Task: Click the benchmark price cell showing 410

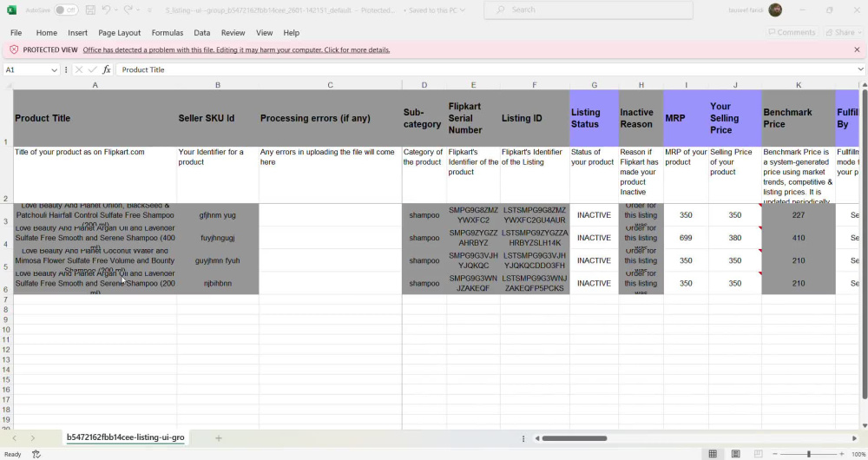Action: coord(799,238)
